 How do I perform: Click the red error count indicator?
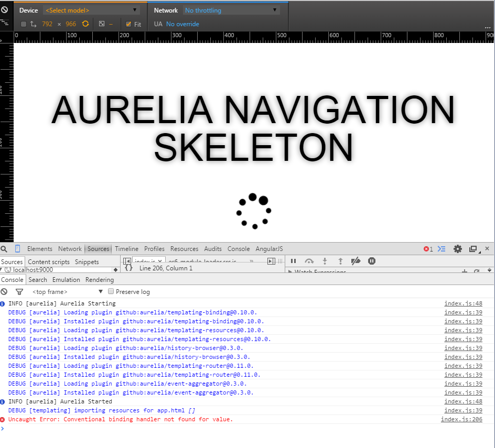click(428, 249)
